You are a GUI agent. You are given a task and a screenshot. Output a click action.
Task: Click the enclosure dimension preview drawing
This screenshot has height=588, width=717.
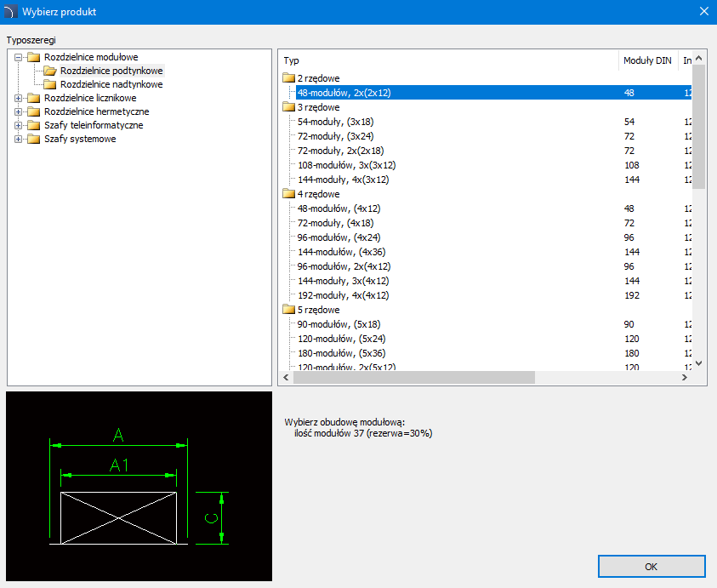pyautogui.click(x=139, y=486)
